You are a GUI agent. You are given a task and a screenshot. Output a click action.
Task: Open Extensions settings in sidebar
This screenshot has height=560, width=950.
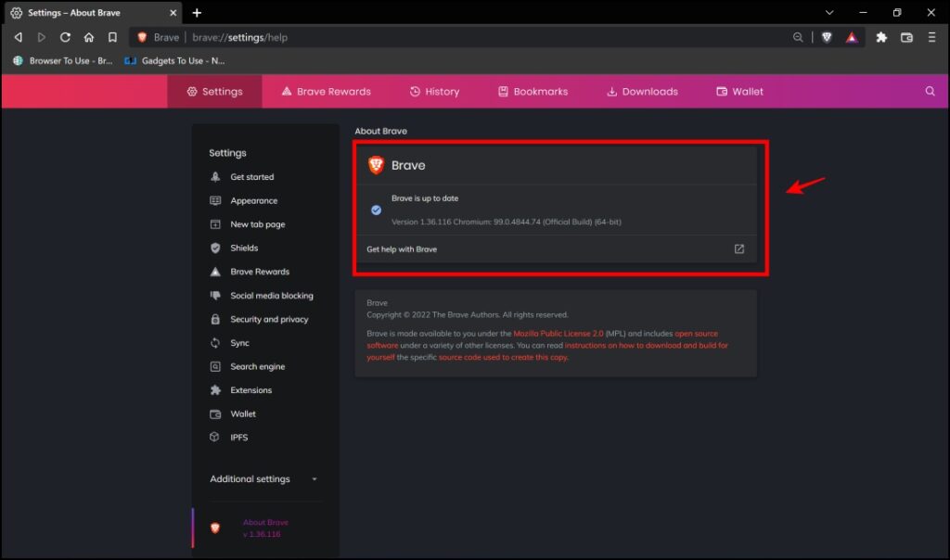point(250,390)
